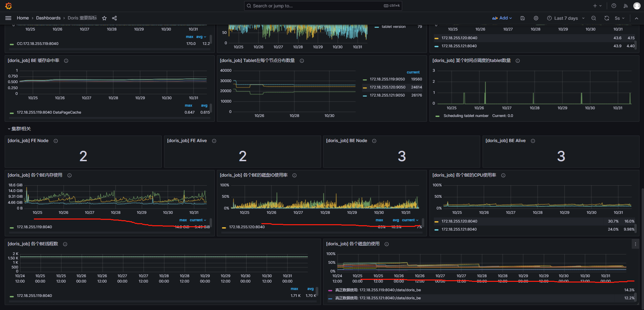
Task: Show info for 各个BE内存使用 panel
Action: point(69,175)
